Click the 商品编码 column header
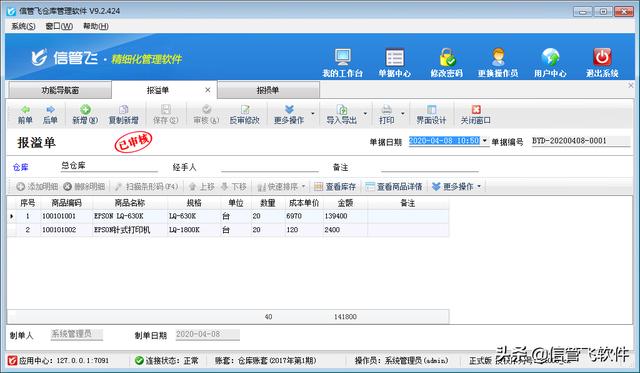This screenshot has width=640, height=373. tap(67, 203)
